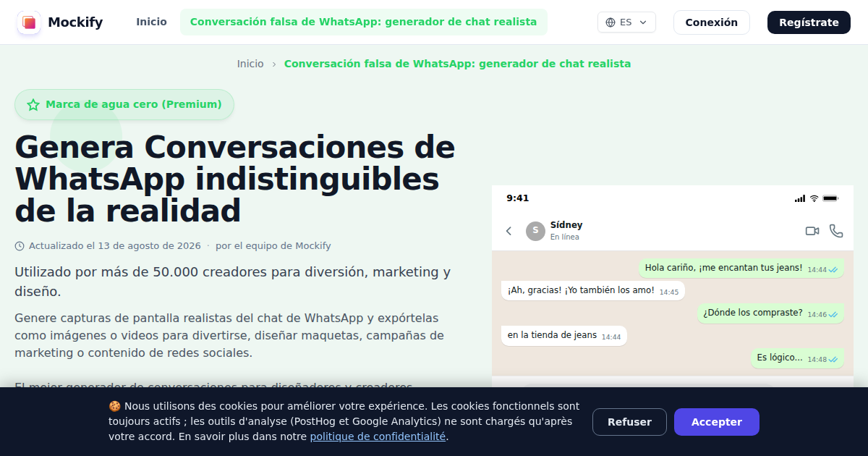Screen dimensions: 868x456
Task: Click 'Marca de agua cero (Premium)' badge
Action: [x=124, y=105]
